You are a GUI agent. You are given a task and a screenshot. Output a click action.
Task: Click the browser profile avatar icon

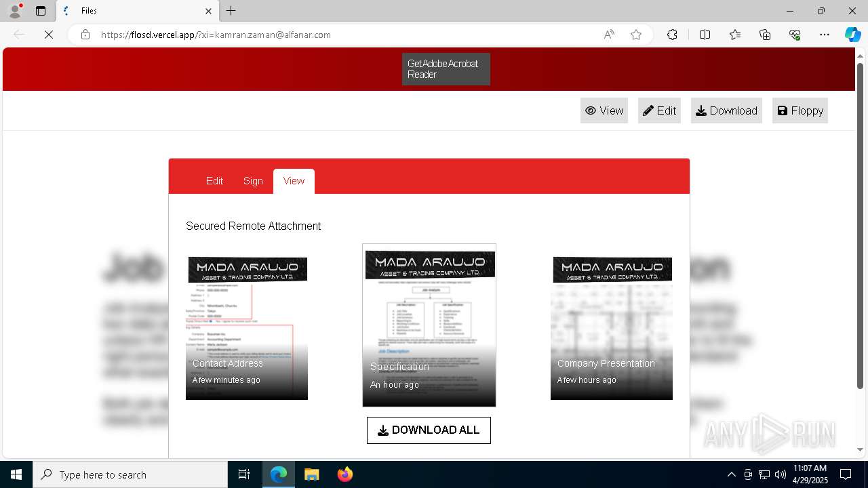(x=15, y=11)
